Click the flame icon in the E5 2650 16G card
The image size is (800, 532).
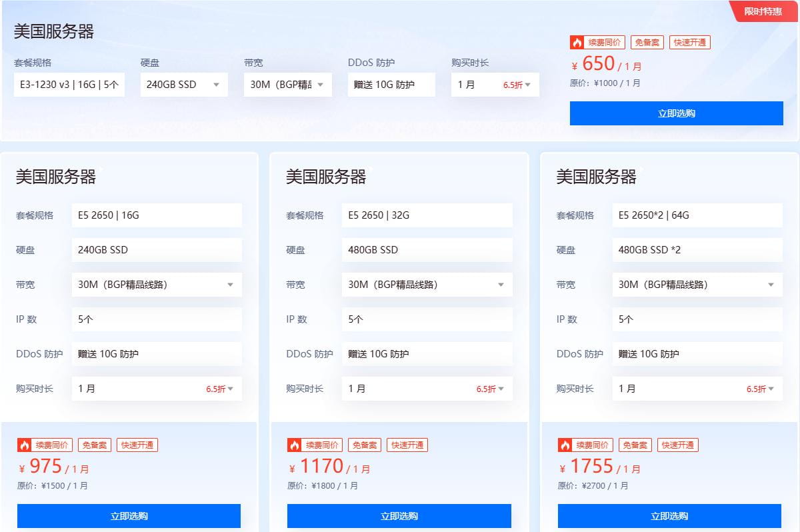25,445
